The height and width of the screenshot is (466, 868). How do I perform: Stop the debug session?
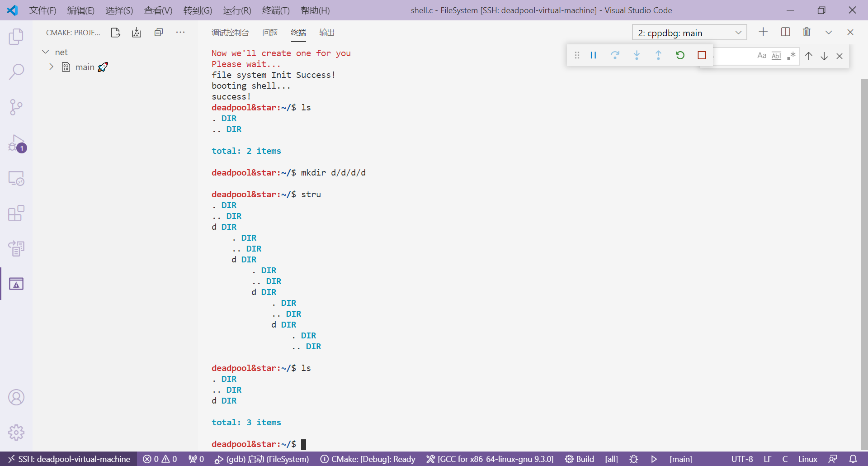(702, 55)
